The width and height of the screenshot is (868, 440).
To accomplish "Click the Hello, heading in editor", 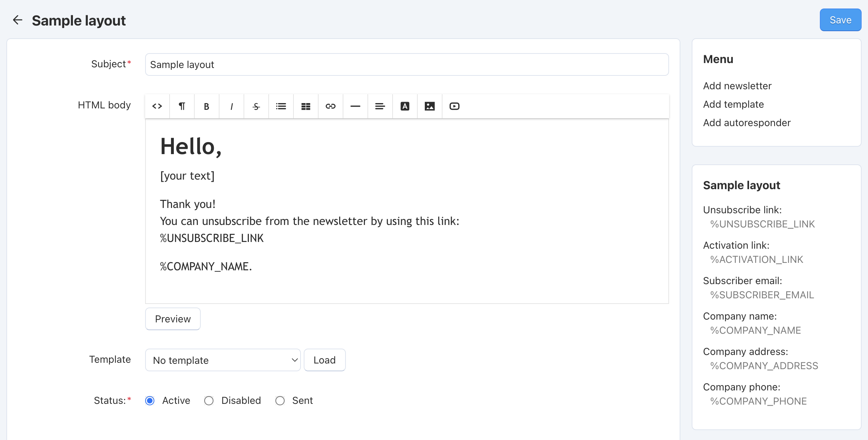I will 191,146.
